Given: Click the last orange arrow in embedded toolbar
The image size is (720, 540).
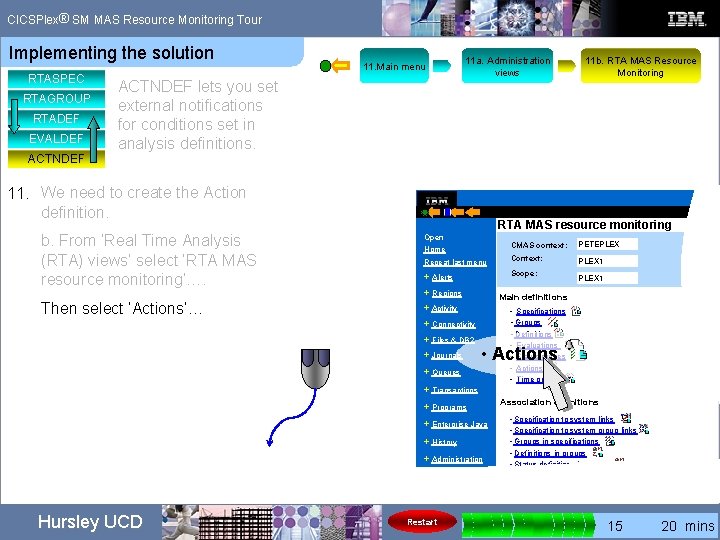Looking at the screenshot, I should pos(472,212).
